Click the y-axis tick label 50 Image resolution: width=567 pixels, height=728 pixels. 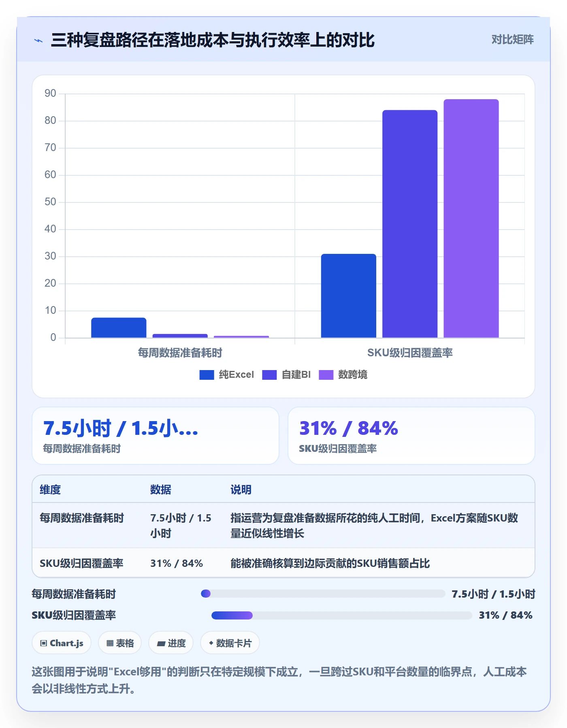(50, 202)
